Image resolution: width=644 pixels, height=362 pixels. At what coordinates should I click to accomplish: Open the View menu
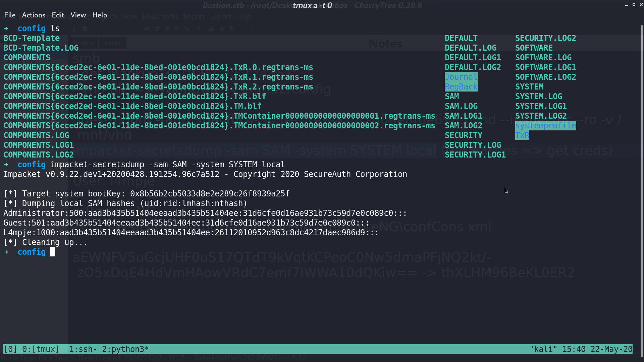pyautogui.click(x=78, y=15)
